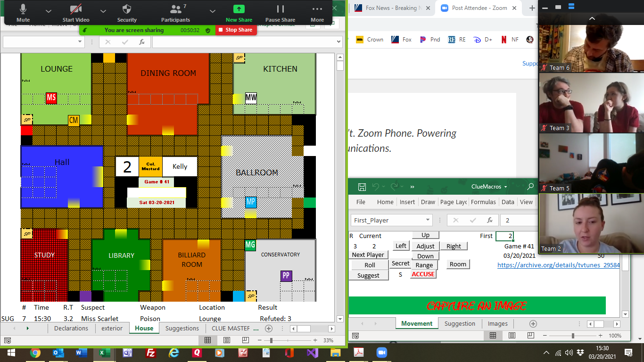Screen dimensions: 644x362
Task: Select Team 2 video thumbnail
Action: click(591, 224)
